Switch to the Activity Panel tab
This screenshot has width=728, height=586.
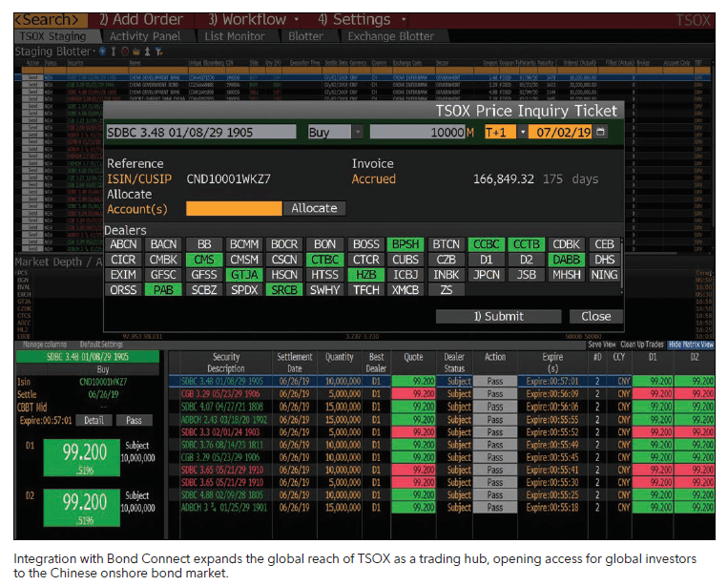pos(145,36)
